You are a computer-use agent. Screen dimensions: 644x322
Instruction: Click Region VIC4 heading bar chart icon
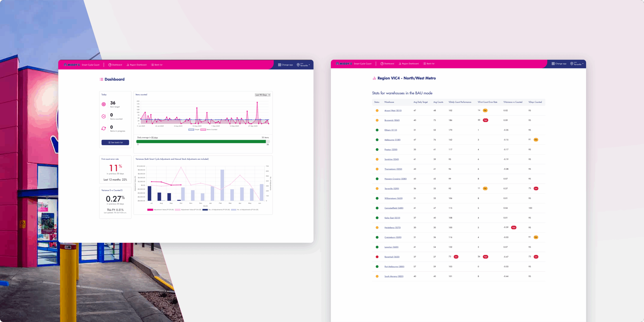(374, 78)
